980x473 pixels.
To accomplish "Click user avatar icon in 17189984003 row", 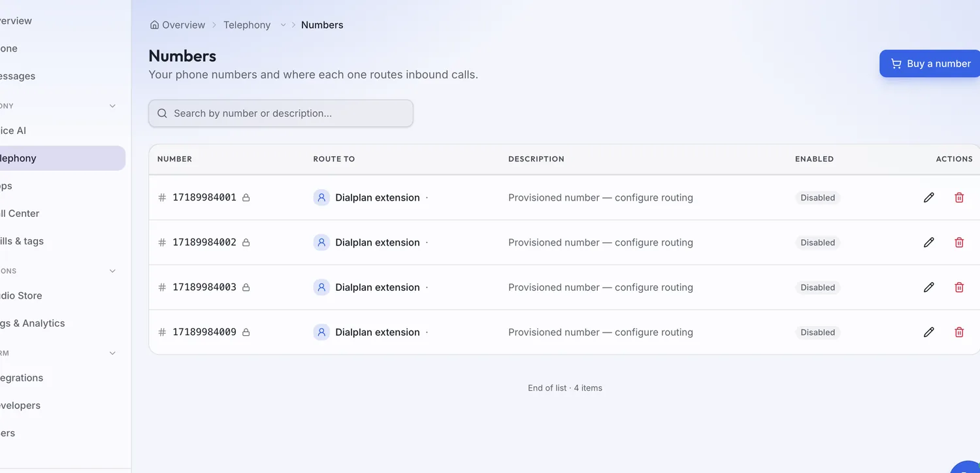I will click(321, 287).
